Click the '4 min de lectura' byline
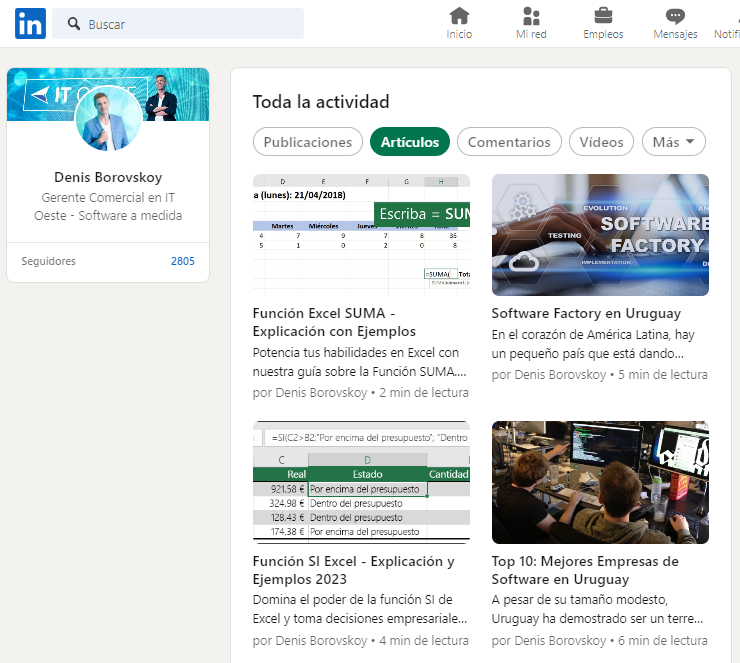Viewport: 740px width, 663px height. [361, 641]
